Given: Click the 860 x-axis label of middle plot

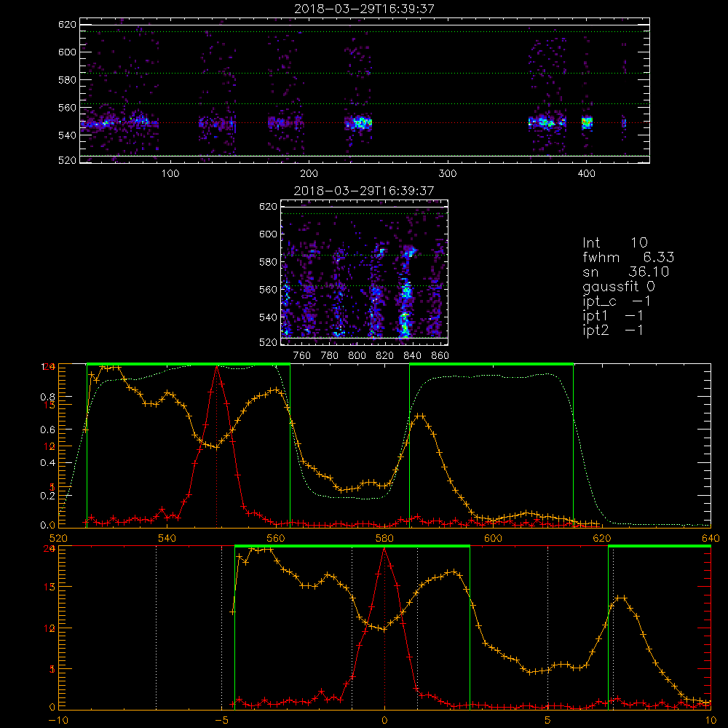Looking at the screenshot, I should pos(440,355).
